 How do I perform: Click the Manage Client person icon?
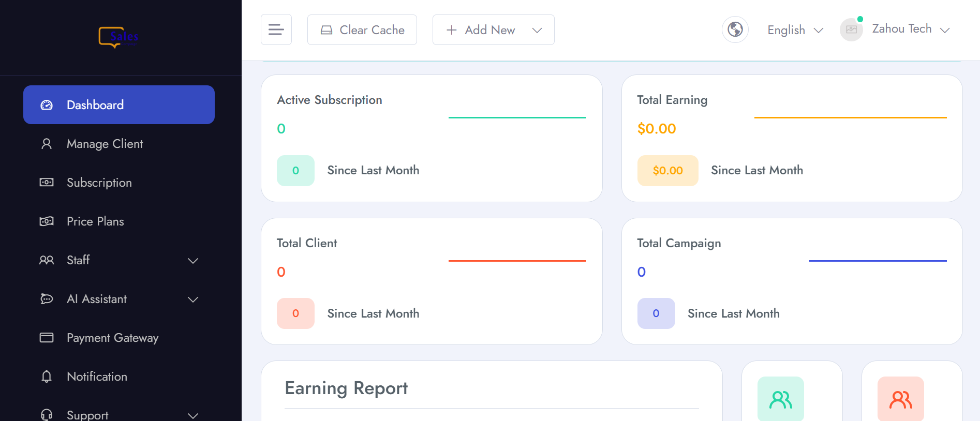tap(47, 144)
